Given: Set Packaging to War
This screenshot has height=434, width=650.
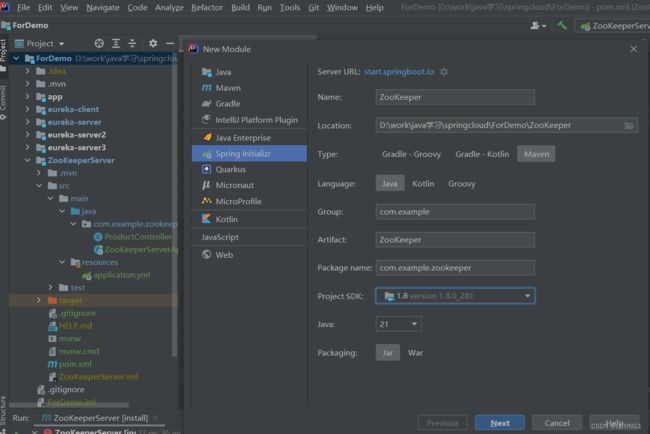Looking at the screenshot, I should [x=415, y=353].
